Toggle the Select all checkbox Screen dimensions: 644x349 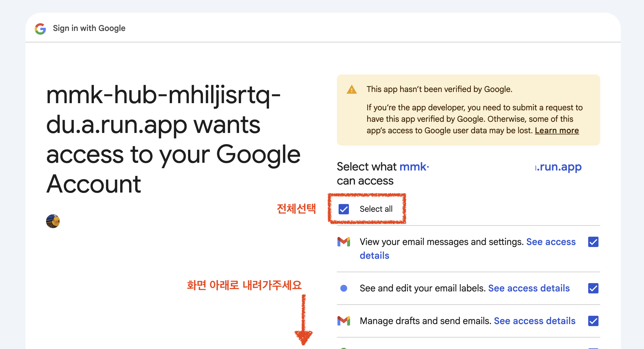pyautogui.click(x=344, y=209)
